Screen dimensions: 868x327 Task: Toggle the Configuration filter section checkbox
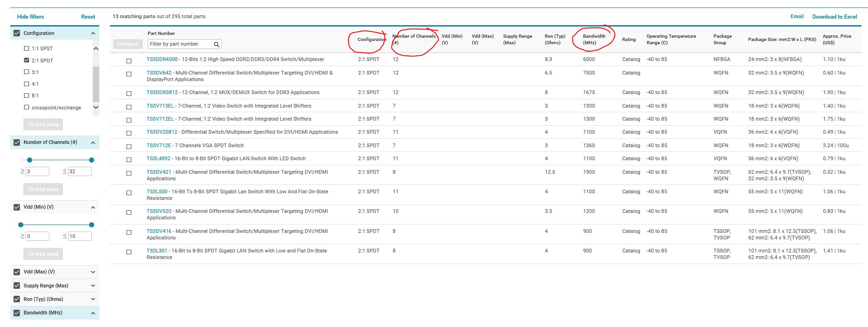17,33
